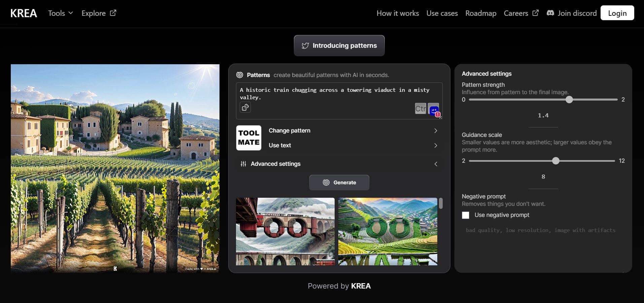Image resolution: width=644 pixels, height=303 pixels.
Task: Click the Patterns spiral icon in the panel header
Action: click(240, 75)
